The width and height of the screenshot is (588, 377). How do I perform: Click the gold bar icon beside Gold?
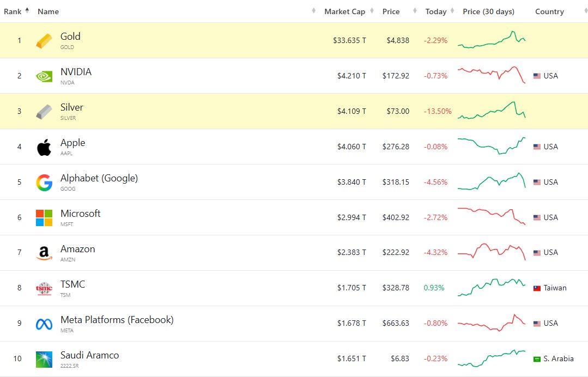[44, 40]
